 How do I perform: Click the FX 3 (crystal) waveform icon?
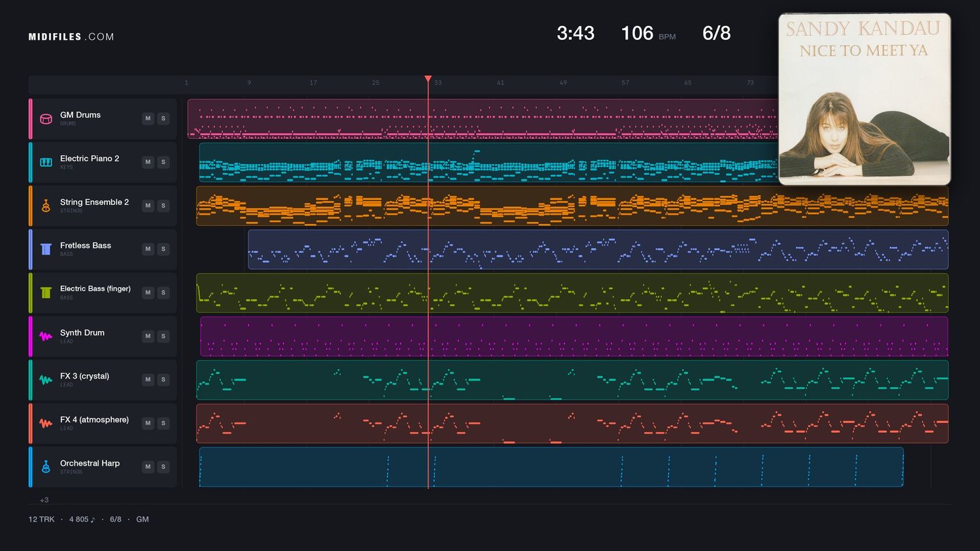46,379
